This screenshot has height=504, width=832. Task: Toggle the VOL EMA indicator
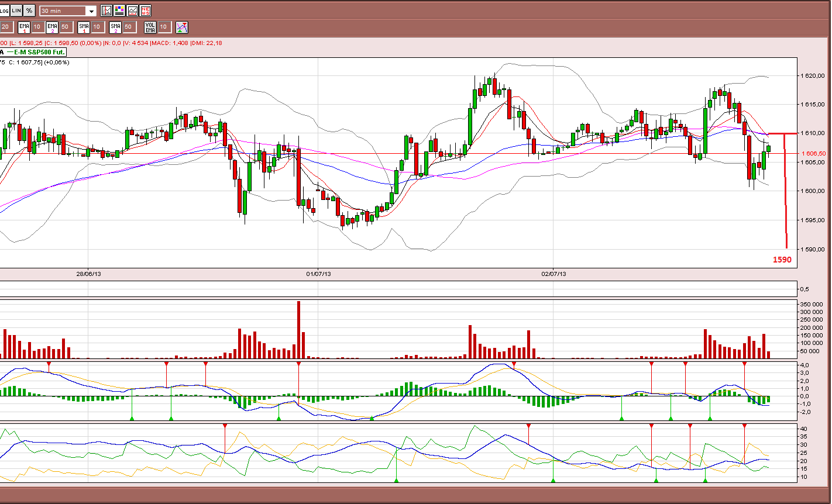pyautogui.click(x=150, y=27)
